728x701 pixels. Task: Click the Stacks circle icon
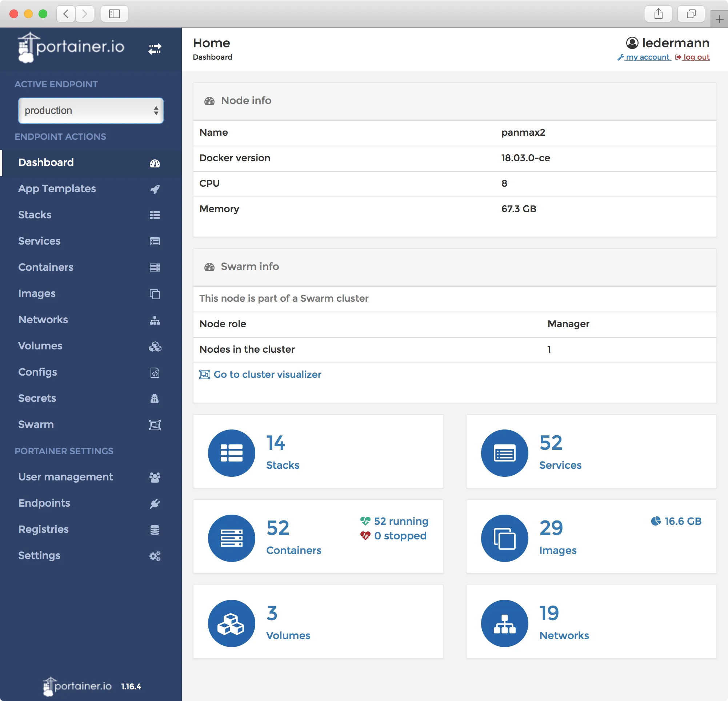[231, 453]
